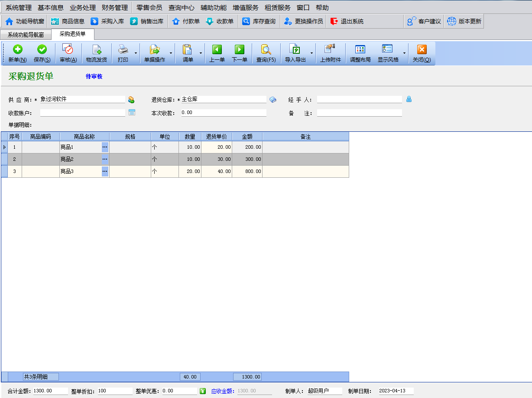Click the 供应商 input field
The width and height of the screenshot is (532, 398).
[82, 99]
